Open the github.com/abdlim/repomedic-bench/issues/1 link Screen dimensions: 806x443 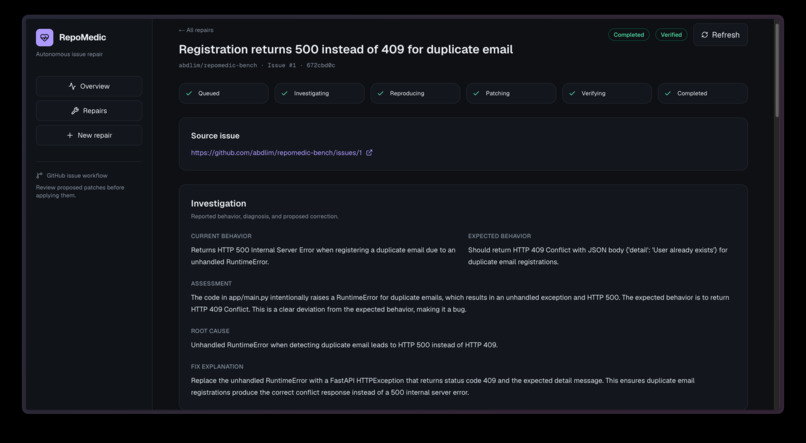(x=277, y=153)
